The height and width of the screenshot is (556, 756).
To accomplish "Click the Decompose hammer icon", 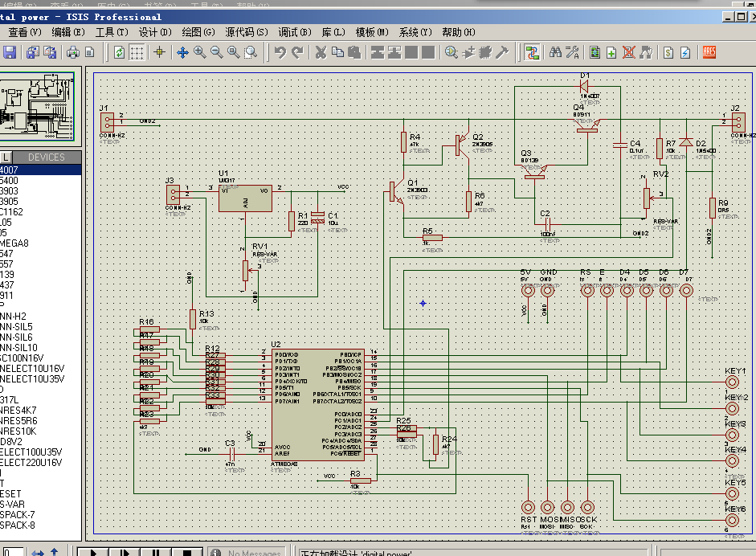I will coord(502,52).
